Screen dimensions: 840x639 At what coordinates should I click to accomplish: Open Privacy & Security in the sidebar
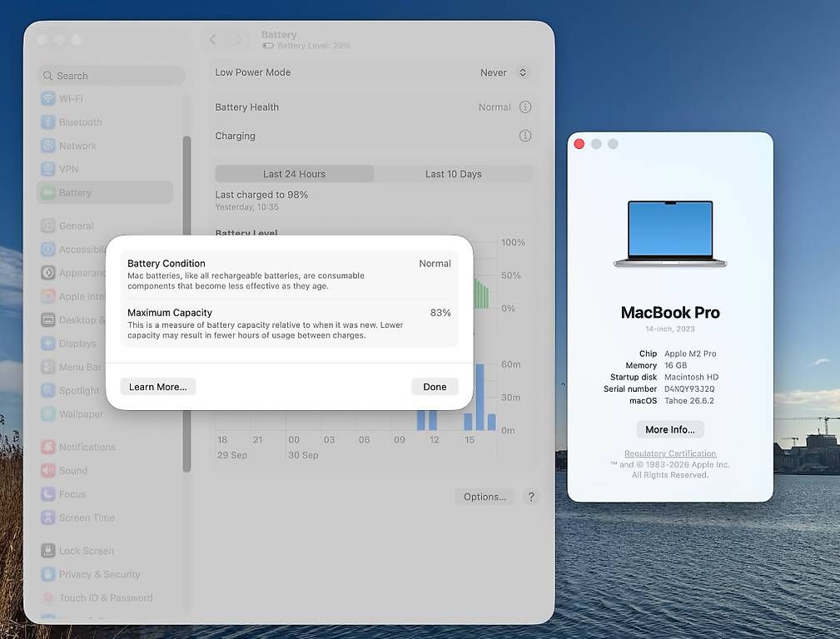105,574
